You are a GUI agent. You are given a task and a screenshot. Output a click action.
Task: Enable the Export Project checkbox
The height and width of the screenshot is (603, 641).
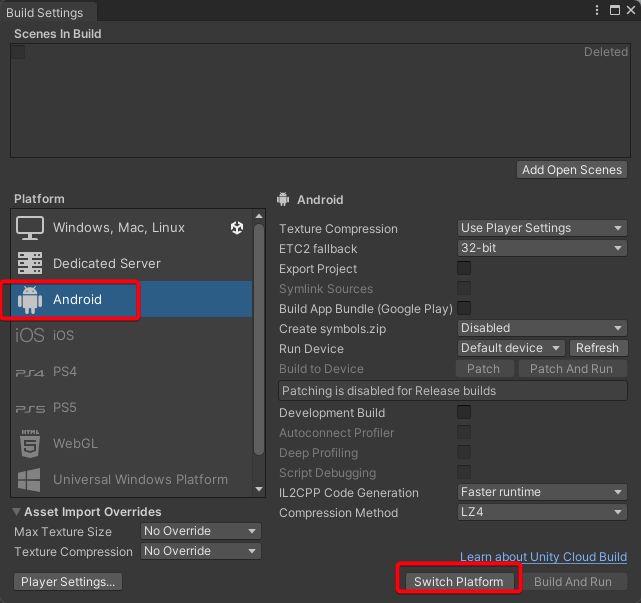coord(464,269)
